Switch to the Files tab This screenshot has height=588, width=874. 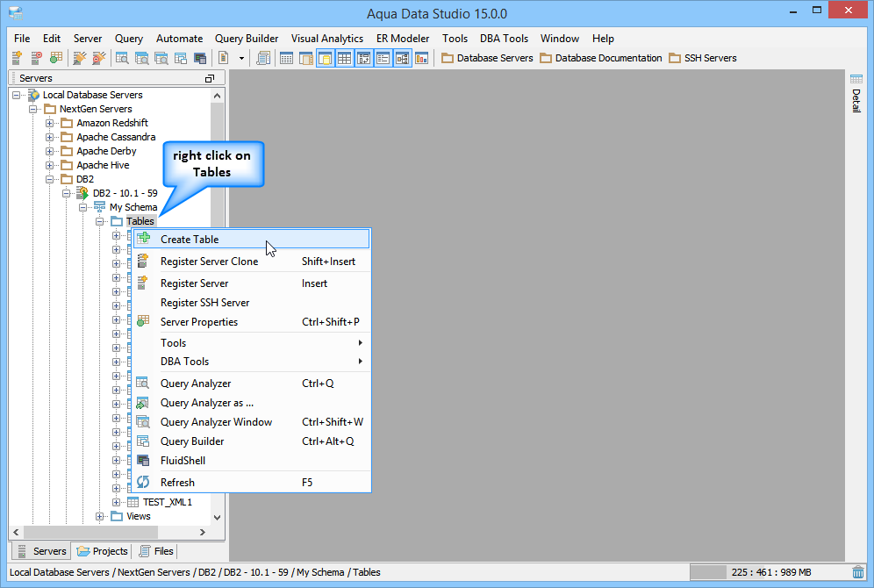[x=156, y=550]
